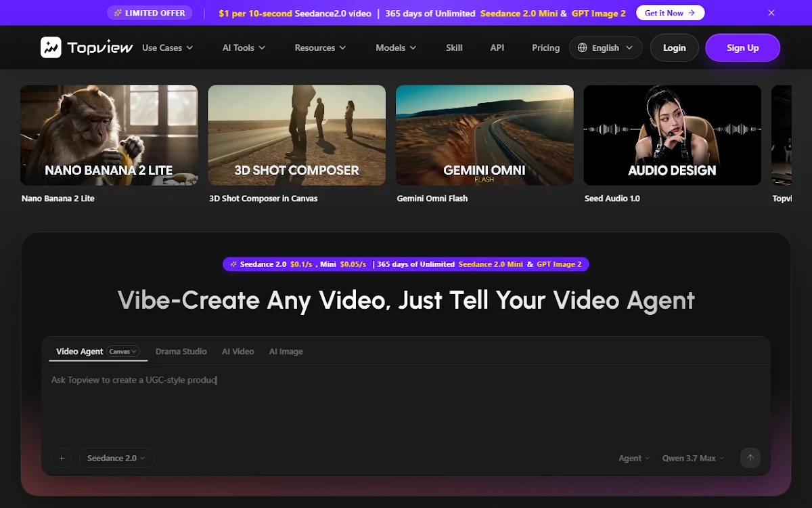Image resolution: width=812 pixels, height=508 pixels.
Task: Change language from English
Action: tap(606, 47)
